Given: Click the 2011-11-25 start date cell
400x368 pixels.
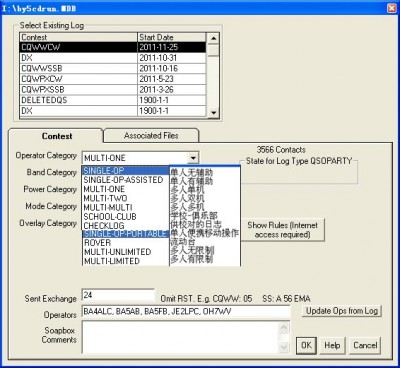Looking at the screenshot, I should [172, 47].
